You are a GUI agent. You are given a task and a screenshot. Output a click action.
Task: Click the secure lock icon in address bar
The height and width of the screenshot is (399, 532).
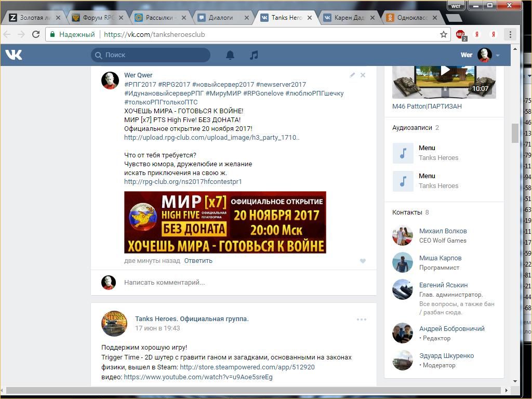52,34
